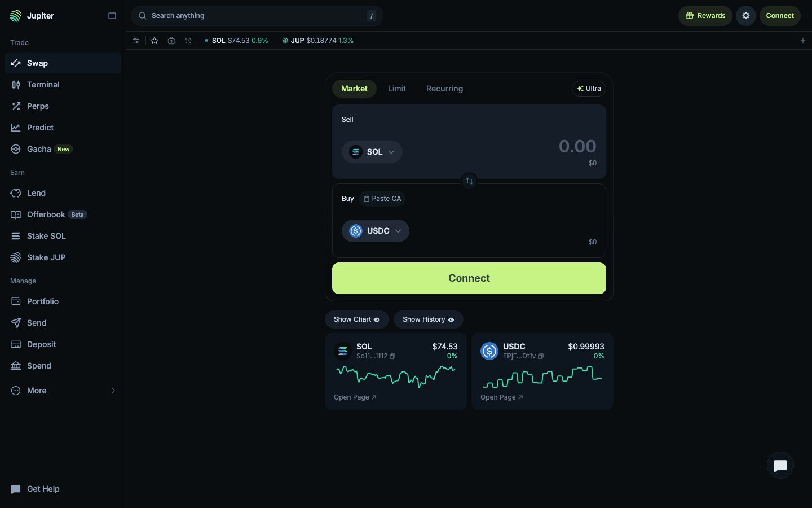Copy SOL address So11...1112 icon
This screenshot has width=812, height=508.
pos(392,356)
